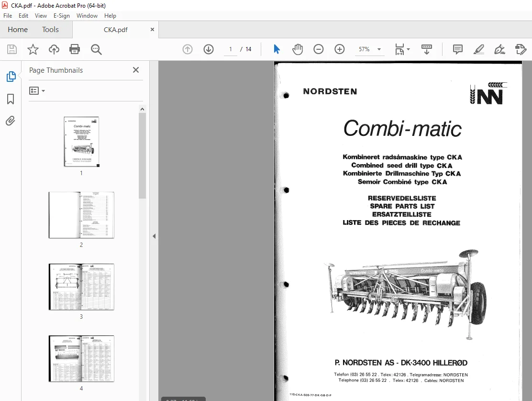Image resolution: width=532 pixels, height=401 pixels.
Task: Click the thumbnails panel scrollbar thumb
Action: pyautogui.click(x=142, y=156)
